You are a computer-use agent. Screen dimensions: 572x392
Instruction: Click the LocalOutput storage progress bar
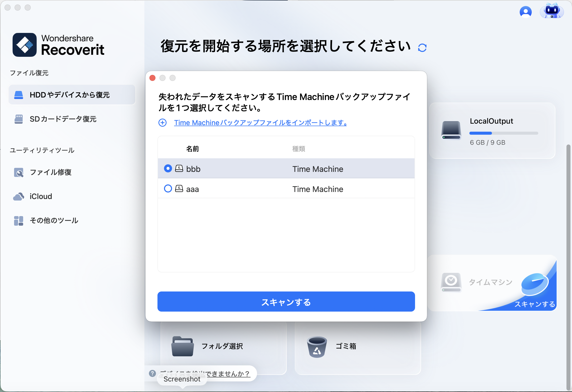[503, 133]
